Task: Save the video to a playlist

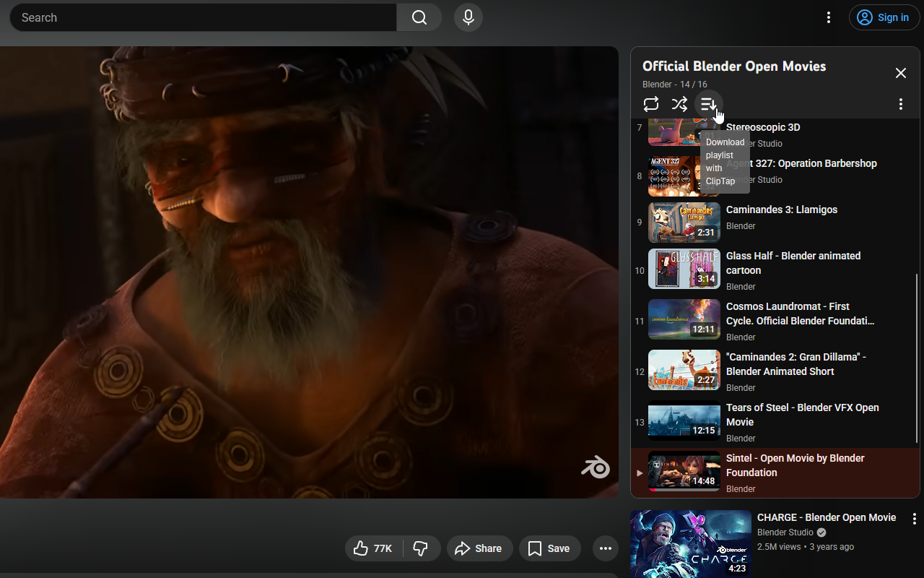Action: tap(549, 549)
